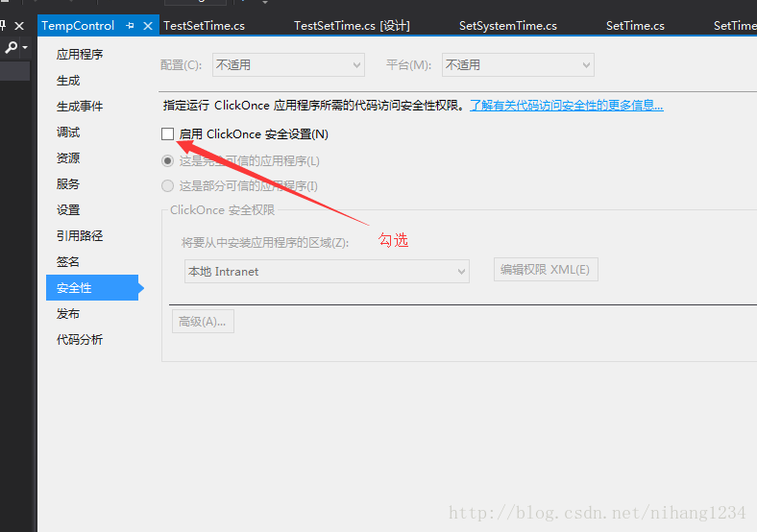The width and height of the screenshot is (757, 532).
Task: Click the 编辑权限 XML(E) button
Action: pos(546,270)
